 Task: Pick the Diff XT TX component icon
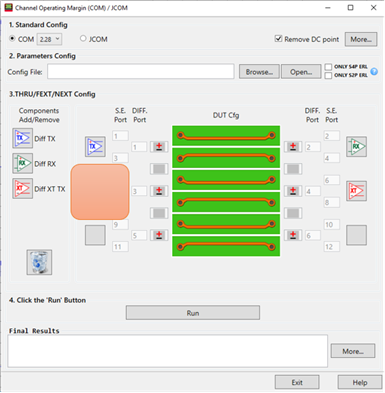click(x=23, y=188)
